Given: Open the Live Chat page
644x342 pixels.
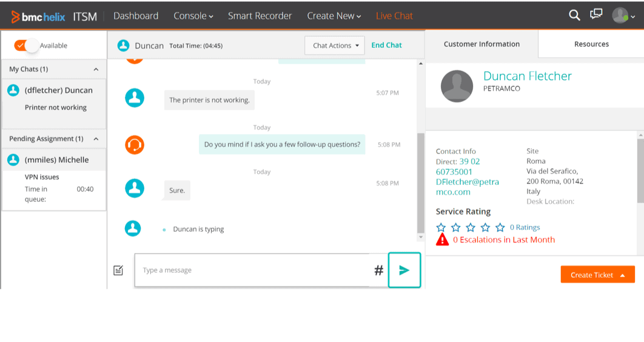Looking at the screenshot, I should [x=394, y=16].
